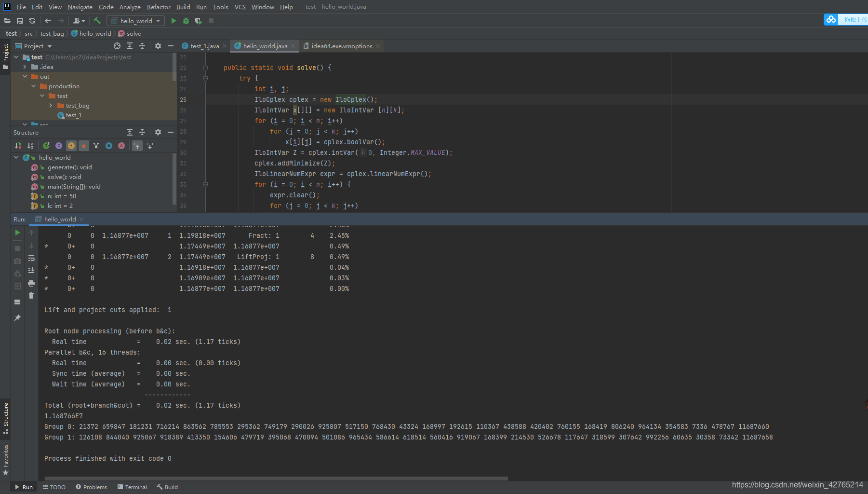Image resolution: width=868 pixels, height=494 pixels.
Task: Rerun hello_world in Run panel
Action: coord(17,233)
